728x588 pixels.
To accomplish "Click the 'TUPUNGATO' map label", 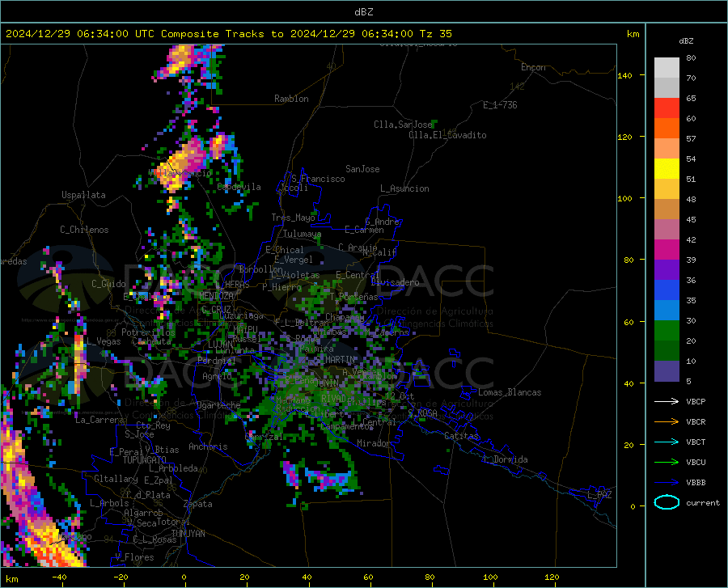I will [145, 460].
